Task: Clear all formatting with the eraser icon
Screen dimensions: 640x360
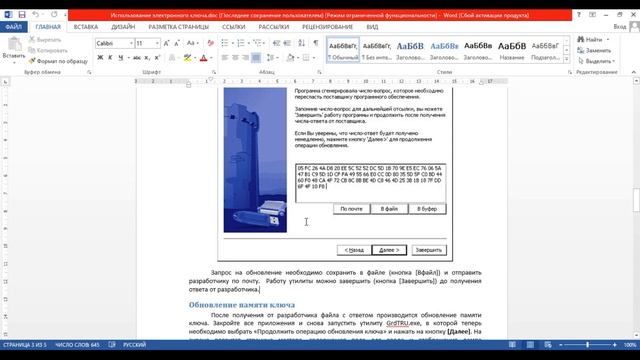Action: 211,43
